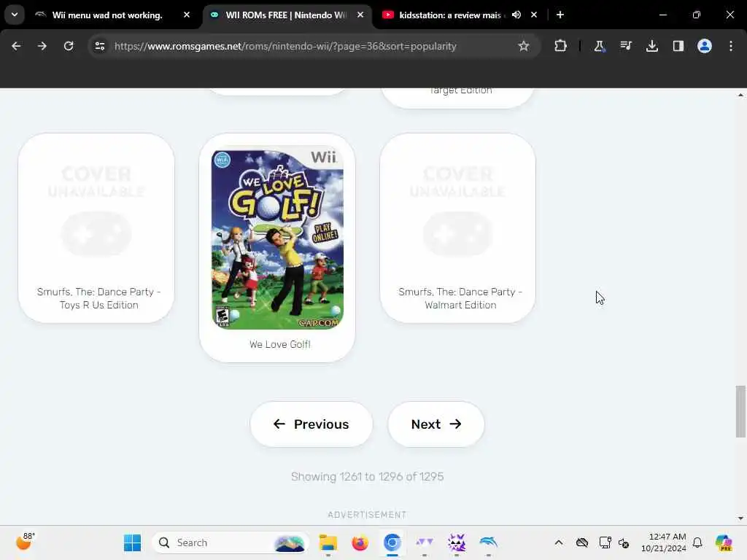The width and height of the screenshot is (747, 560).
Task: Click the scrollbar down arrow
Action: 740,518
